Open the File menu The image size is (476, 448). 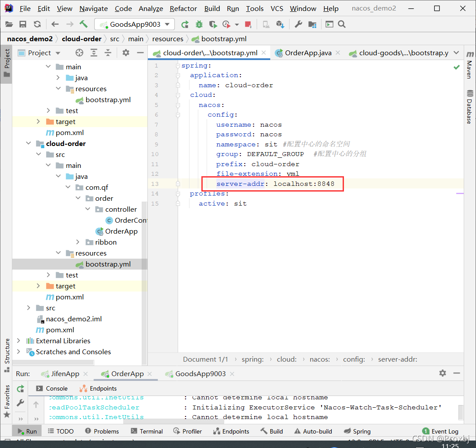pyautogui.click(x=25, y=8)
